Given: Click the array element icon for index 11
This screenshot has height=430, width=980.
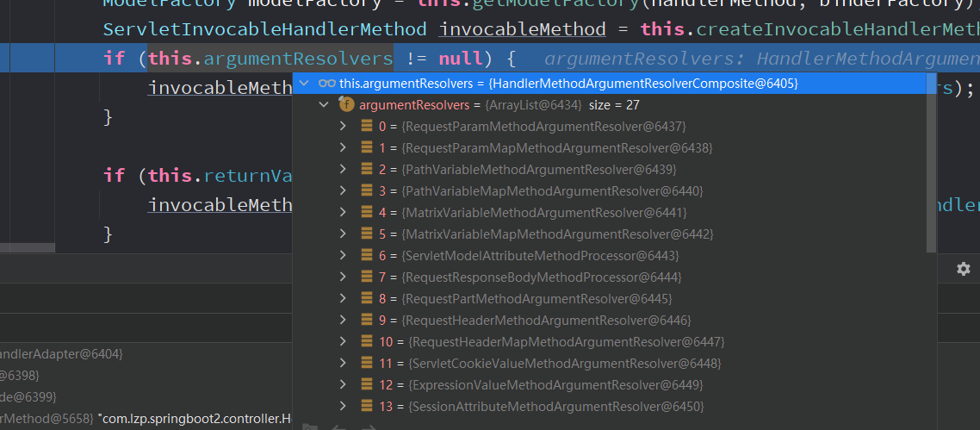Looking at the screenshot, I should pyautogui.click(x=368, y=363).
